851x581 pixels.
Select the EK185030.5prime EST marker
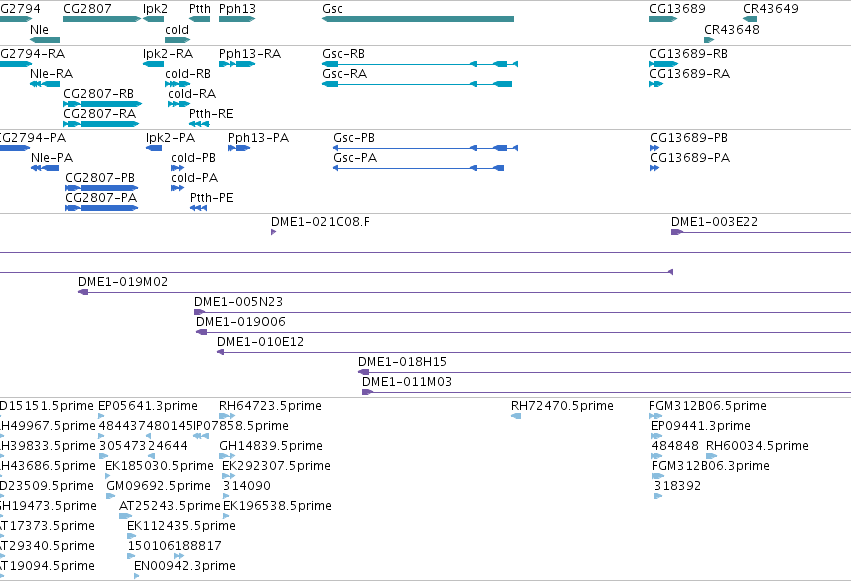pos(107,476)
